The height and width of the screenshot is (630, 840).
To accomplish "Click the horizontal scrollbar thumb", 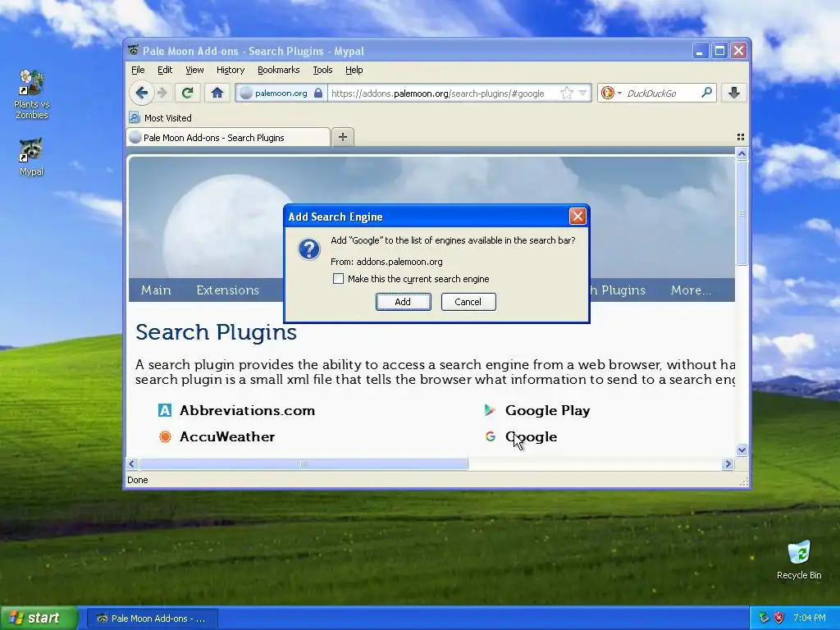I will (x=304, y=464).
